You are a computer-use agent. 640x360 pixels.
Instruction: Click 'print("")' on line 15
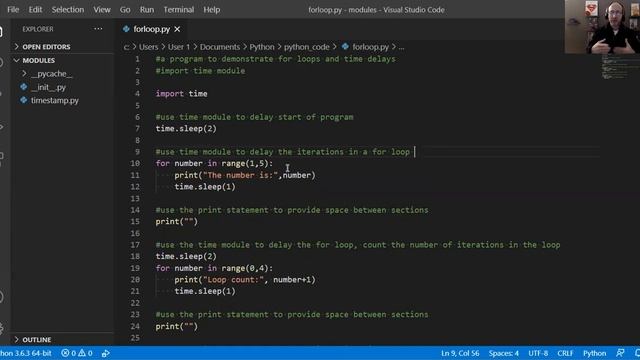click(x=176, y=222)
